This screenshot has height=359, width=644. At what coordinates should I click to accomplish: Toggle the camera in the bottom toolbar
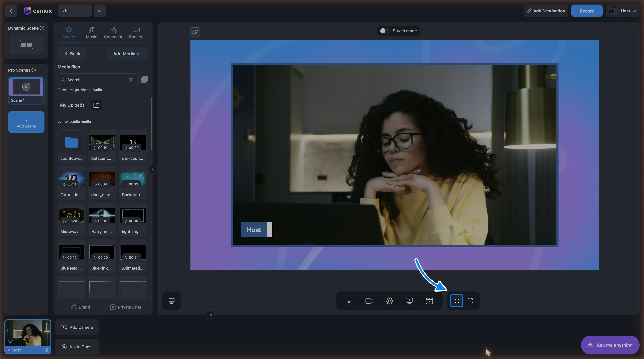coord(369,301)
